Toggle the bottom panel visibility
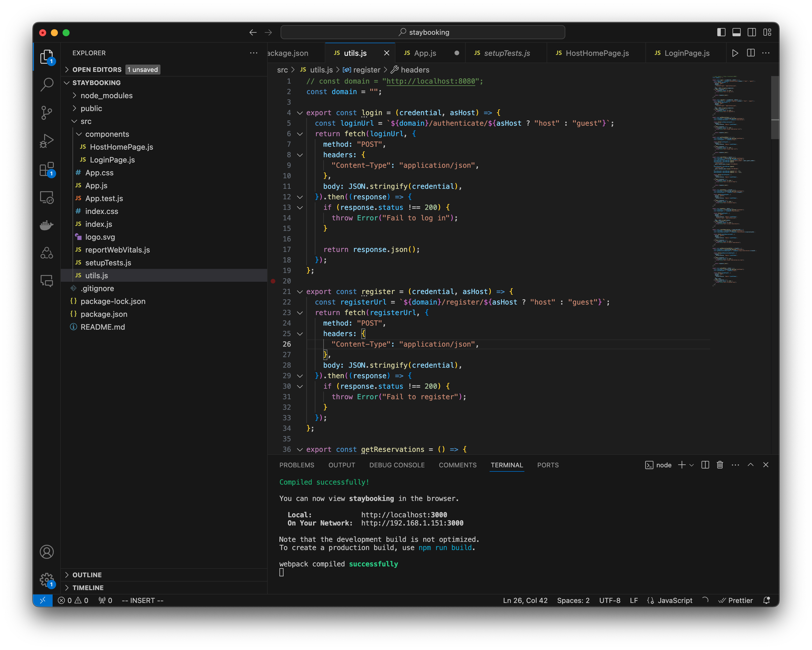 tap(736, 32)
